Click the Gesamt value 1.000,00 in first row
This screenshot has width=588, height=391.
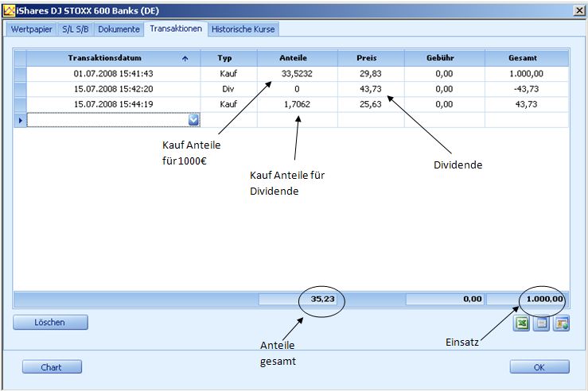point(527,74)
